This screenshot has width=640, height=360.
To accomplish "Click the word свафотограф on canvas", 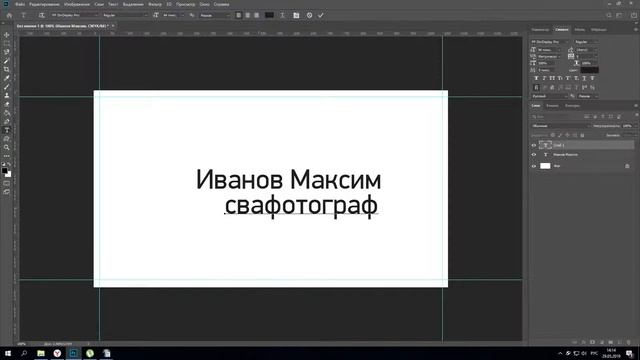I will point(301,205).
